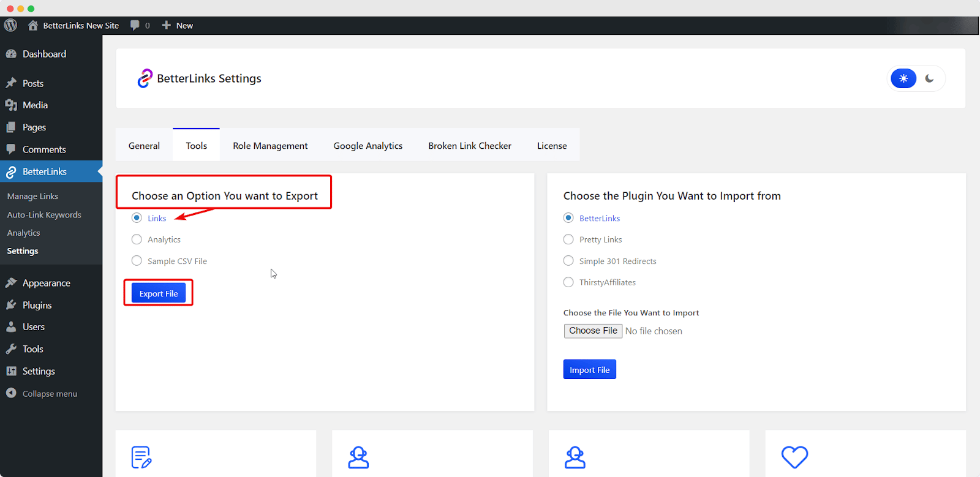Select the Tools settings tab
This screenshot has height=477, width=980.
pos(197,146)
